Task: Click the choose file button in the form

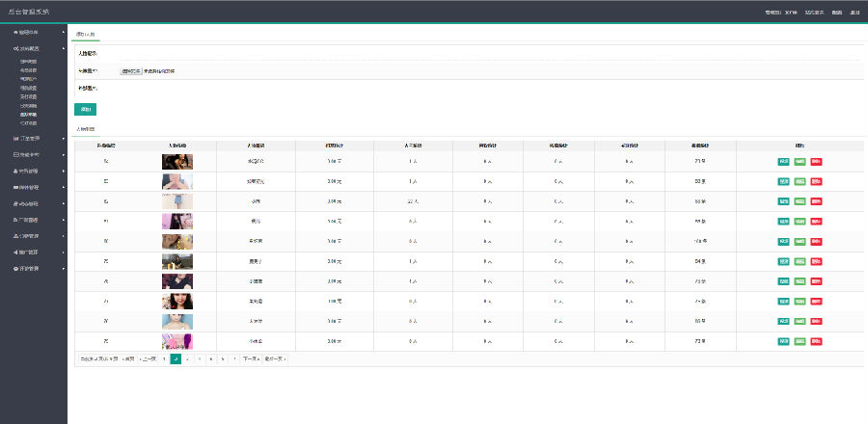Action: coord(131,71)
